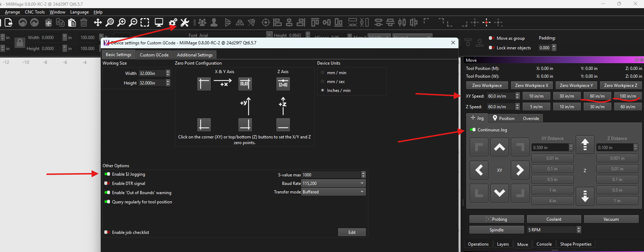
Task: Set Z zero point to the bottom
Action: pos(283,125)
